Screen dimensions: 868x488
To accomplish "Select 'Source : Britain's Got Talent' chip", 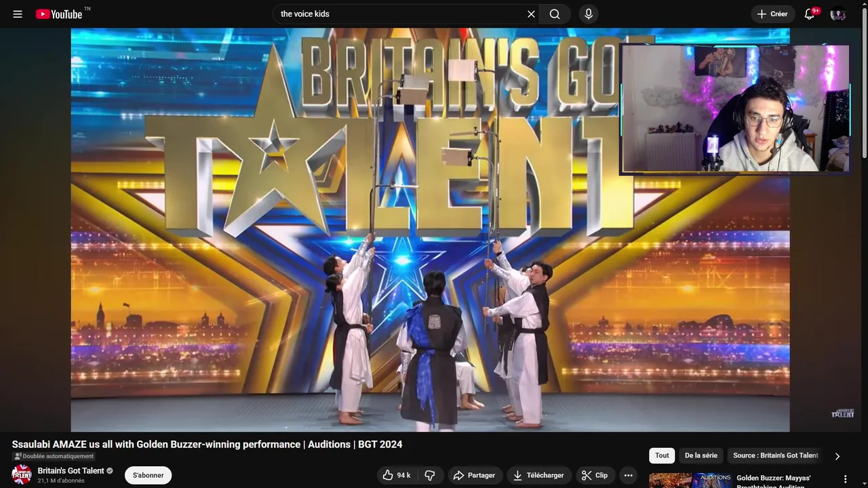I will click(x=776, y=455).
